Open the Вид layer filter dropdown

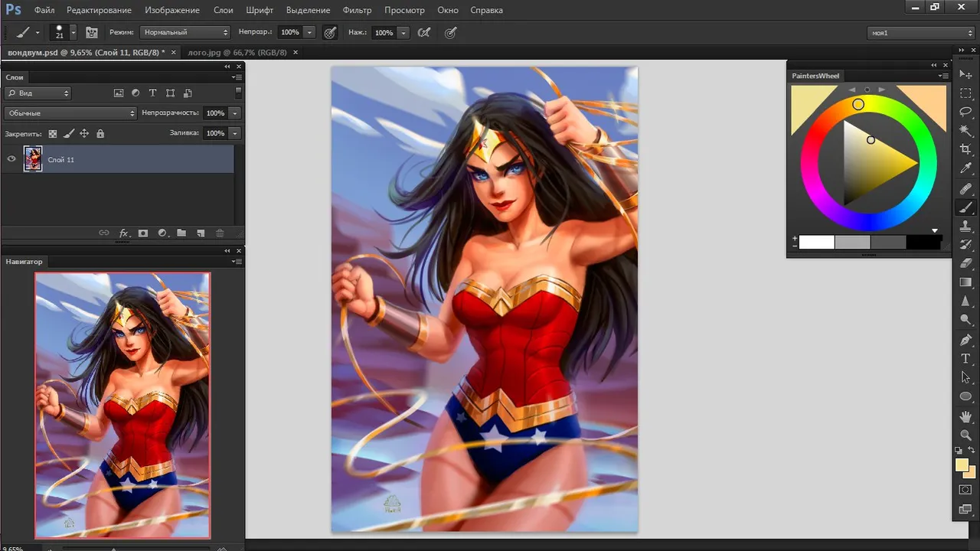(37, 93)
